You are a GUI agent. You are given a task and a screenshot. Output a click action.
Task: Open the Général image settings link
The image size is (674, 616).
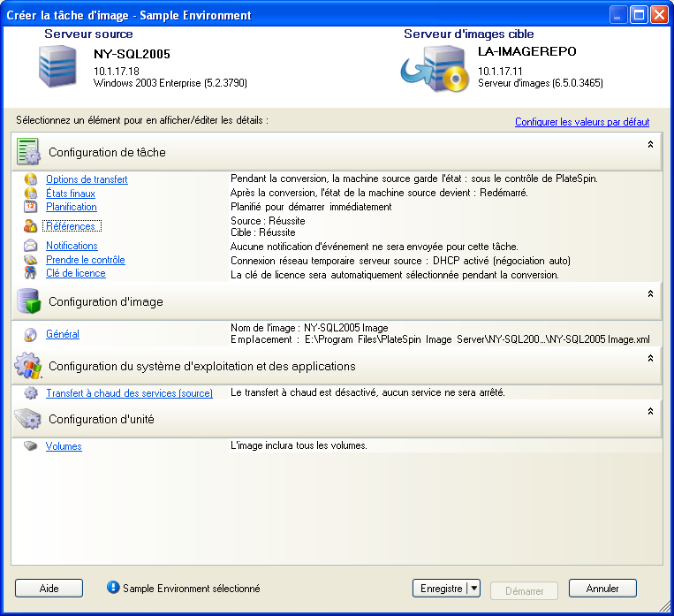point(63,334)
